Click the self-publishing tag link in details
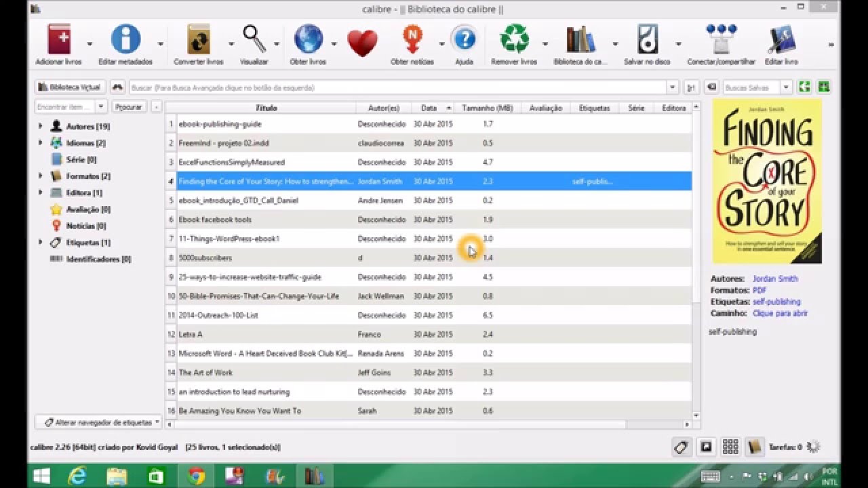868x488 pixels. pos(776,302)
